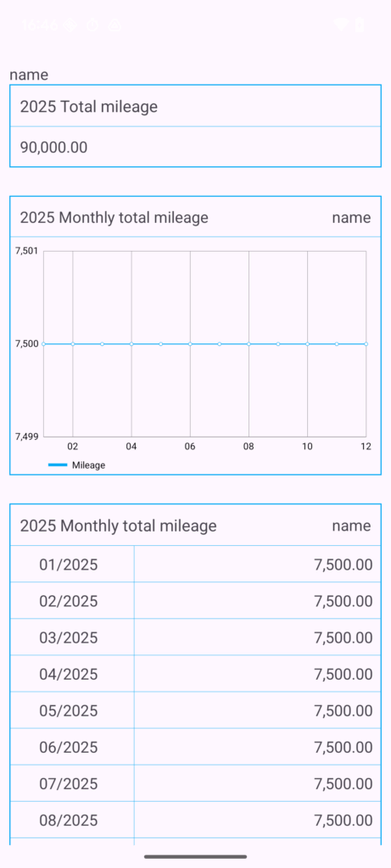Tap the chart card title 2025 Monthly total mileage
The image size is (391, 868).
click(x=115, y=218)
